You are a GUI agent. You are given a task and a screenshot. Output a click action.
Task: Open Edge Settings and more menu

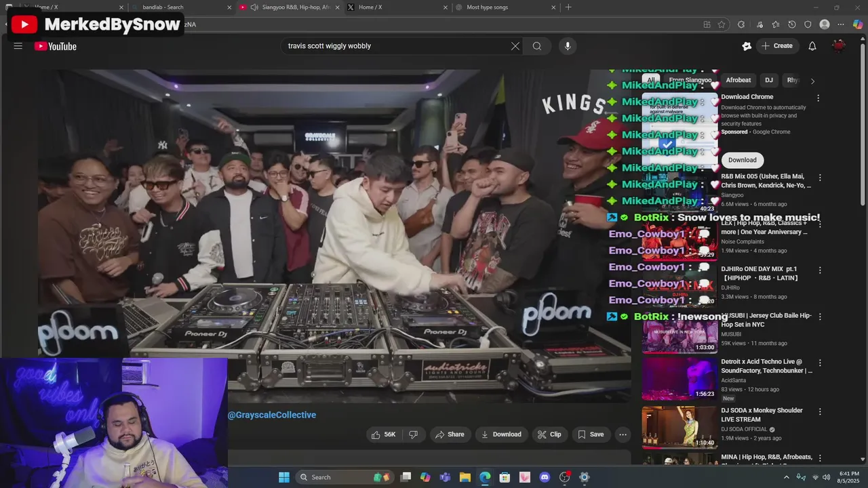tap(841, 24)
